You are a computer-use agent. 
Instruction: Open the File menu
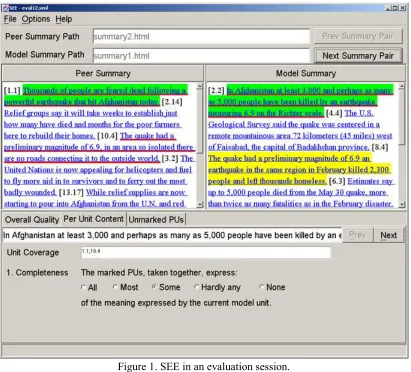pyautogui.click(x=10, y=19)
